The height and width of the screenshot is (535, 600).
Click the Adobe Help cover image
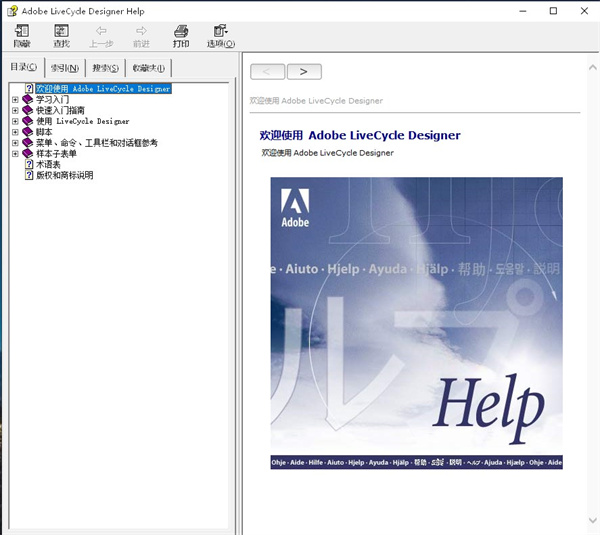[x=416, y=323]
